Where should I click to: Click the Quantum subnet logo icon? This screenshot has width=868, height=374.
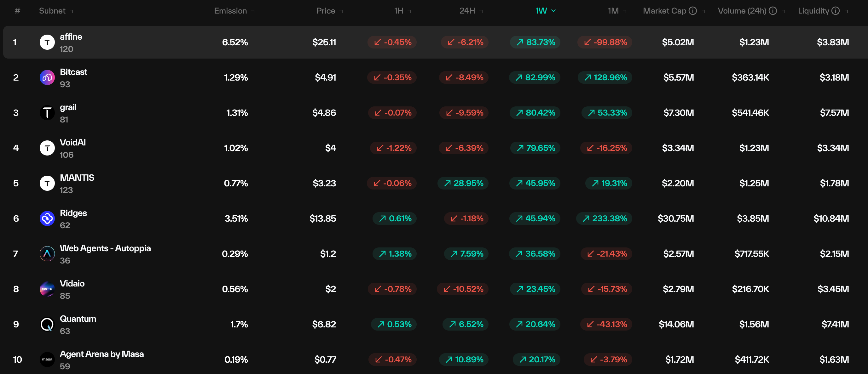coord(47,325)
